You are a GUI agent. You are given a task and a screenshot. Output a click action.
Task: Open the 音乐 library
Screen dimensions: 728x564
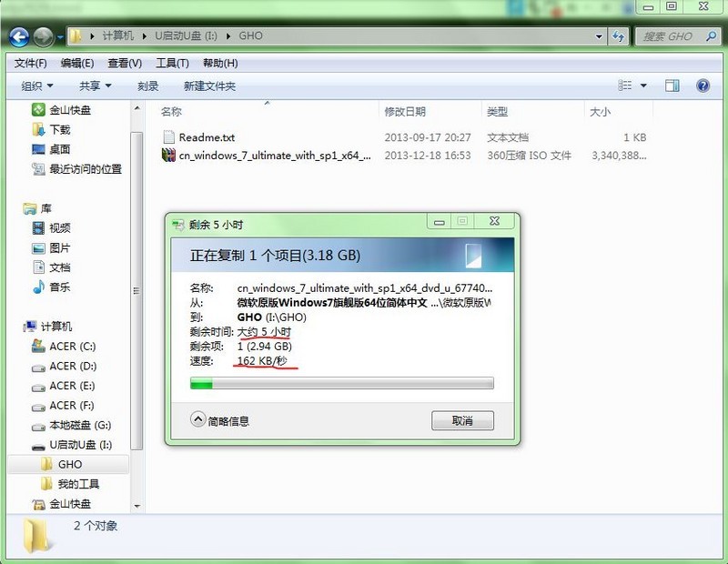51,287
